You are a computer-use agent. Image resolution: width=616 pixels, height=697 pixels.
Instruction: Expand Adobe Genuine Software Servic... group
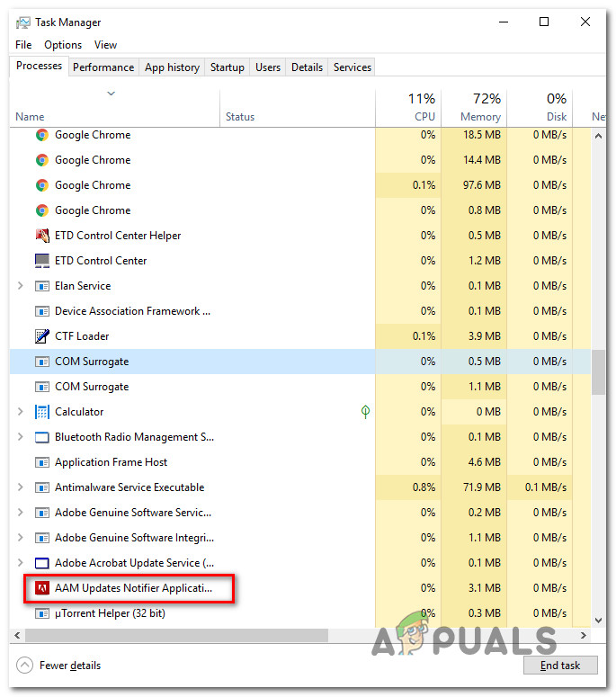20,513
